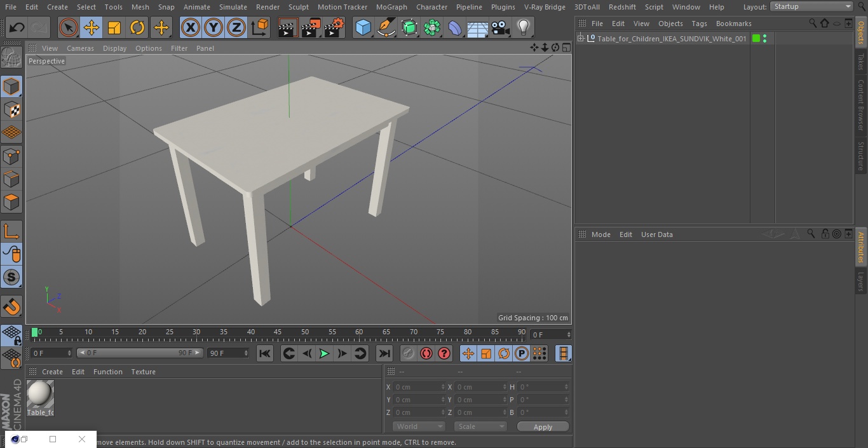Open the MoGraph menu
The width and height of the screenshot is (868, 448).
(x=391, y=7)
